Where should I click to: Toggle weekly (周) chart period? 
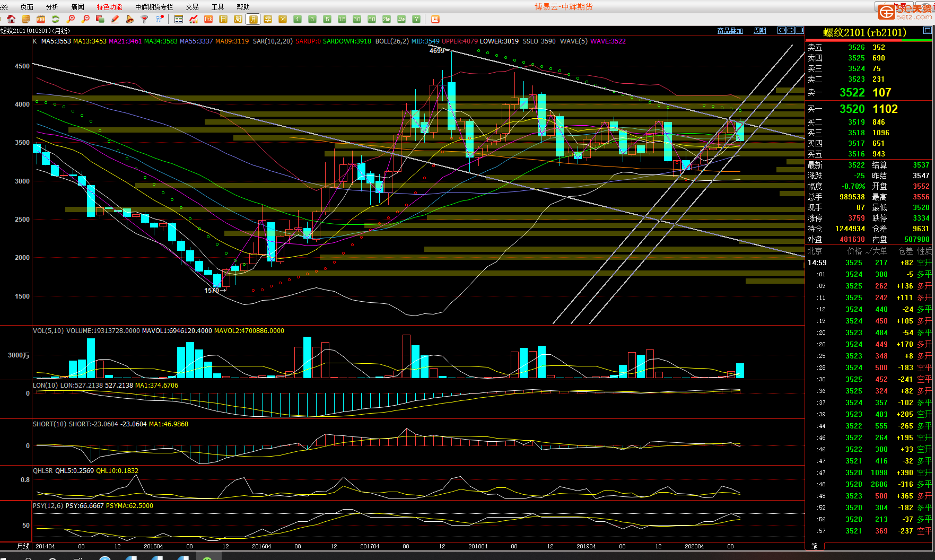point(238,19)
